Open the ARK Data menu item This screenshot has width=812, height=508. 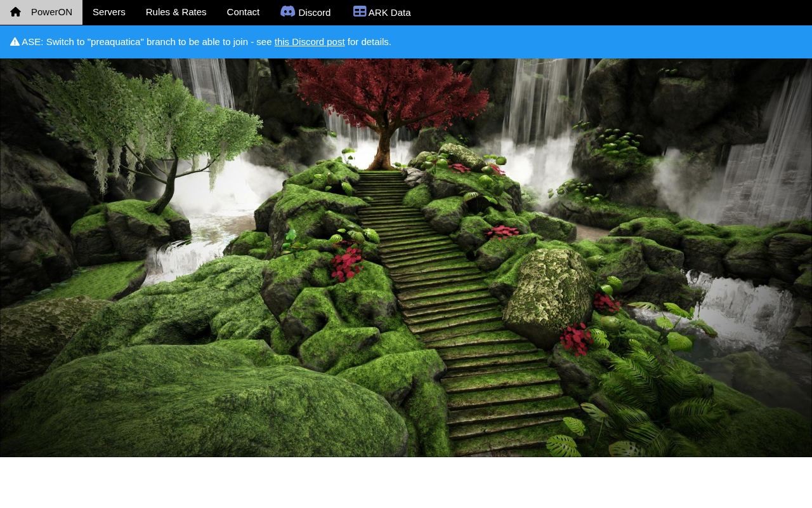tap(382, 12)
